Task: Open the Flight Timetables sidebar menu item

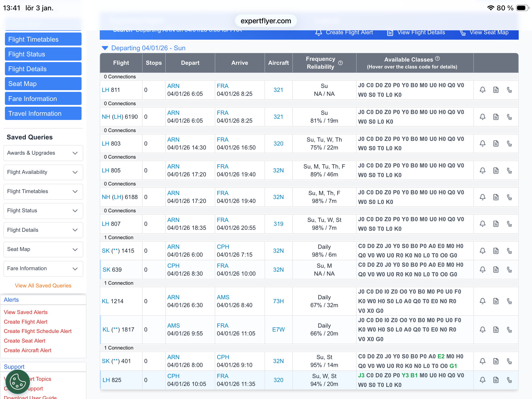Action: pos(43,39)
